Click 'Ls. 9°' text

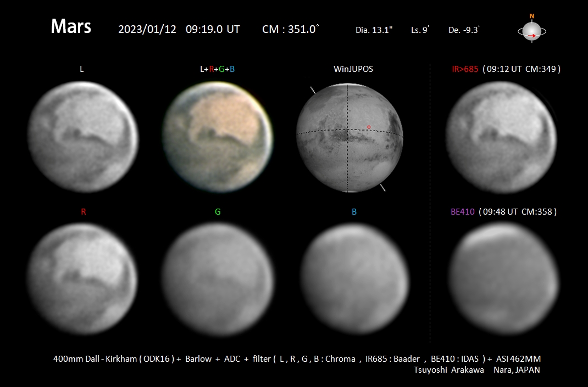pos(420,30)
